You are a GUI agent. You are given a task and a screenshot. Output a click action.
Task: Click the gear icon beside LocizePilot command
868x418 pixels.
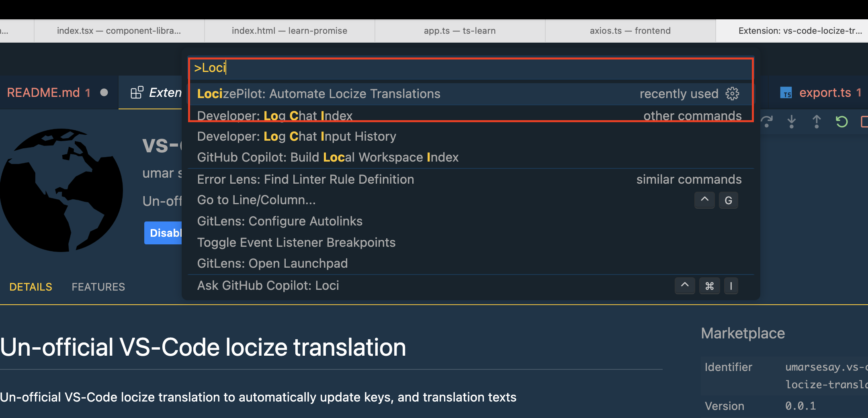click(732, 94)
